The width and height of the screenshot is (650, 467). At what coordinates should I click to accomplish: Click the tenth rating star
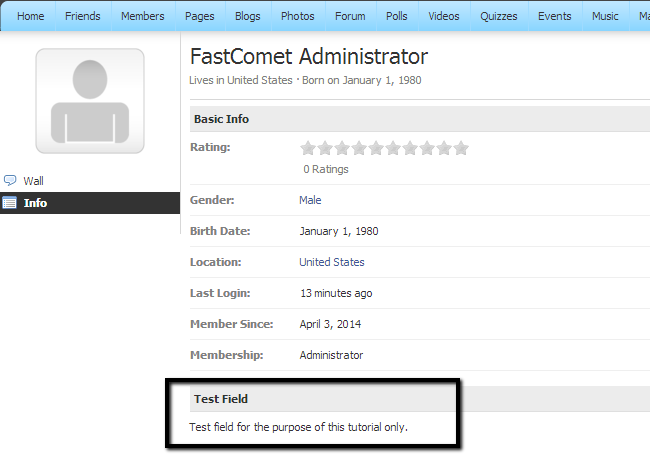pos(461,148)
